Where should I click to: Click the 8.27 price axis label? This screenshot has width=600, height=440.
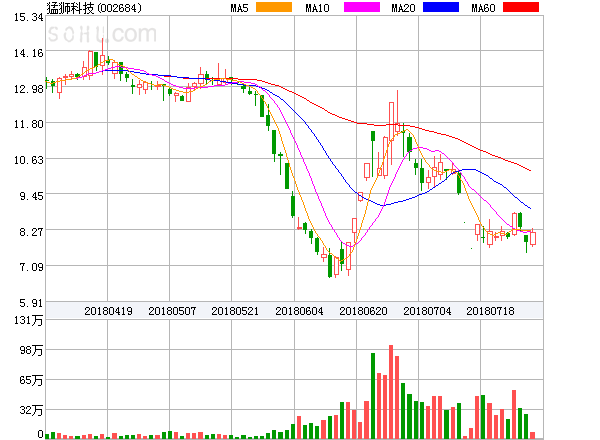pyautogui.click(x=31, y=232)
